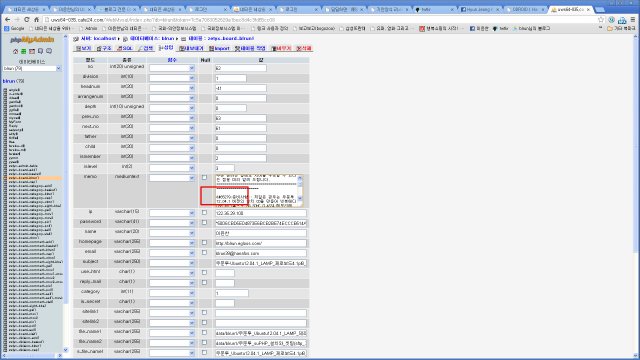
Task: Click the green SQL query window icon
Action: pos(24,51)
